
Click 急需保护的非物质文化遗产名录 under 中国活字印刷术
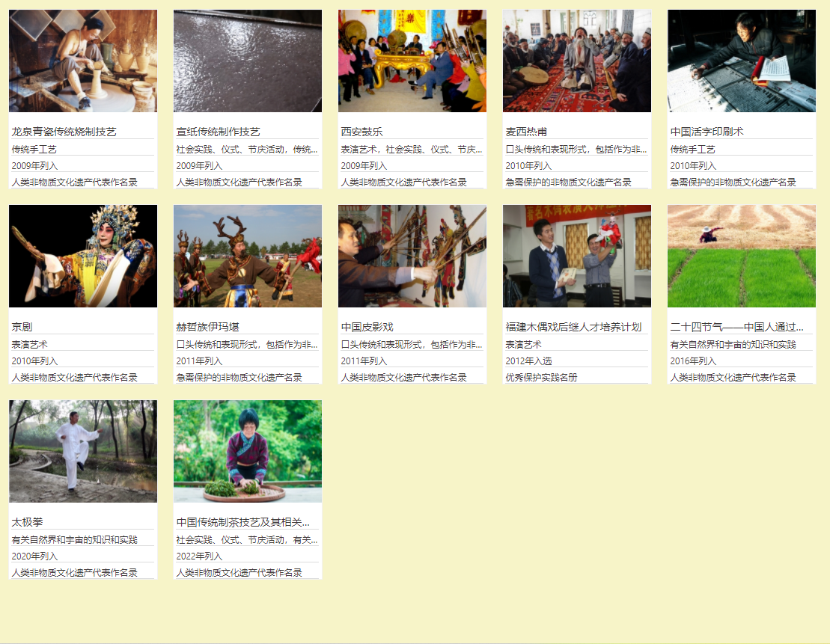[733, 182]
